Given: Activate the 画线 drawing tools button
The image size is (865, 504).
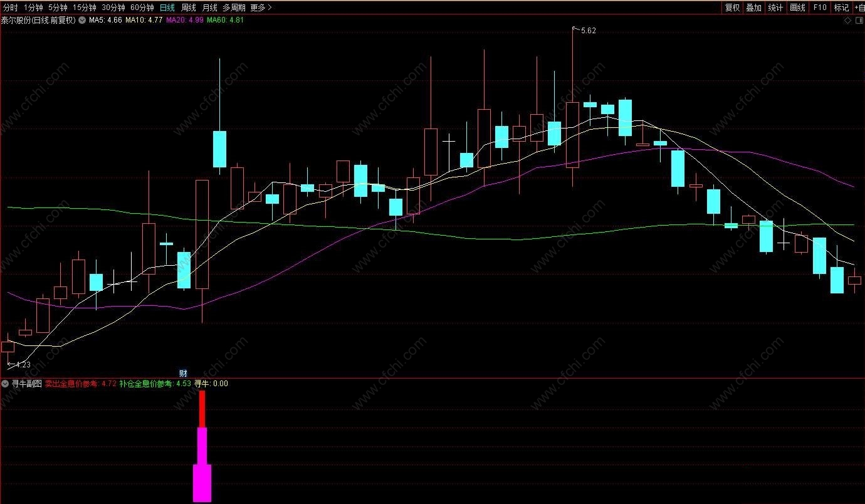Looking at the screenshot, I should click(797, 8).
